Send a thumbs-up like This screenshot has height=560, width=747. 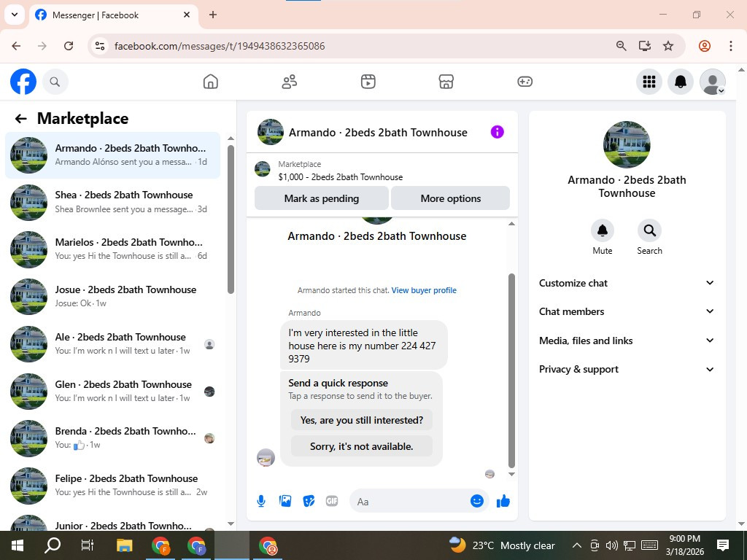point(503,501)
